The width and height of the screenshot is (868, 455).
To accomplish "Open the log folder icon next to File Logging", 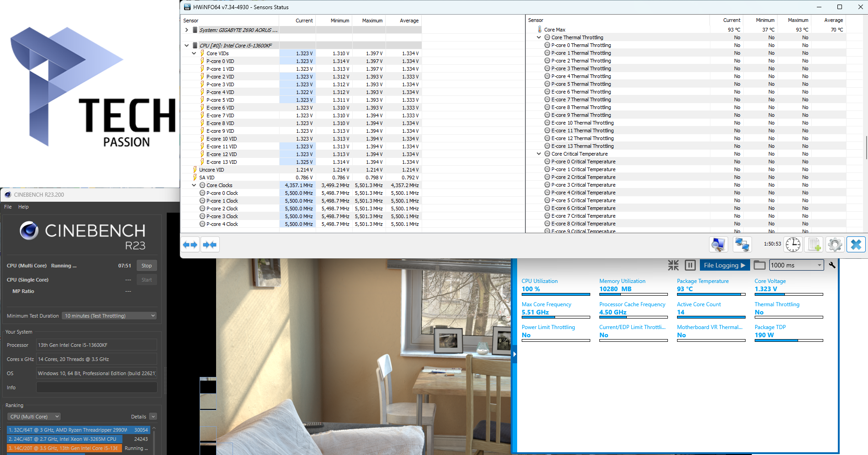I will [x=759, y=265].
